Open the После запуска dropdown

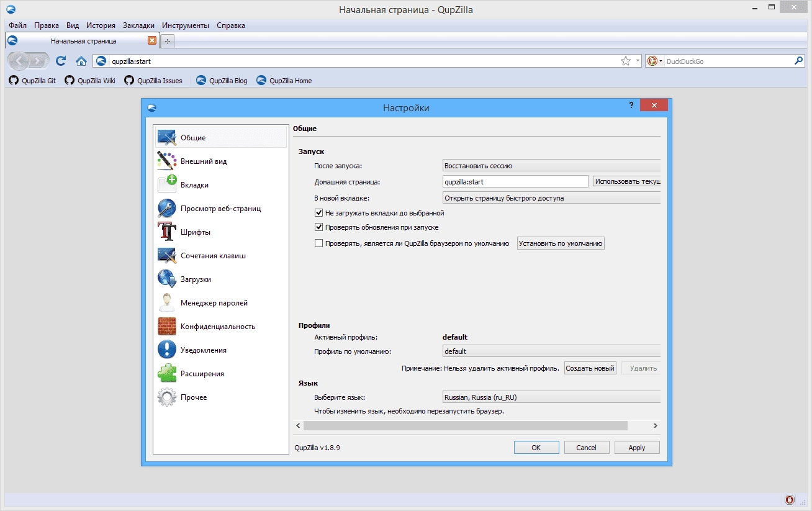tap(551, 166)
